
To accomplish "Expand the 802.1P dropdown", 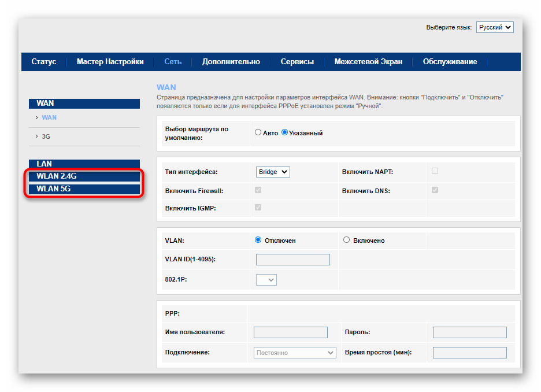I will click(x=266, y=280).
